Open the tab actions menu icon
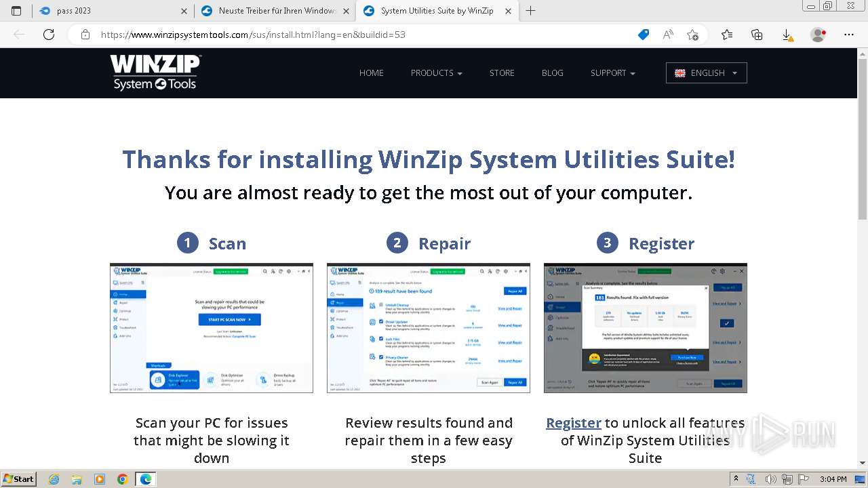 coord(17,11)
